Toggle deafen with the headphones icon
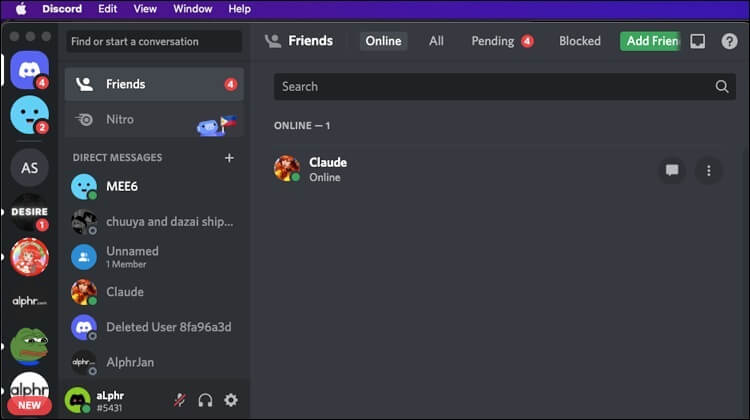 tap(205, 400)
